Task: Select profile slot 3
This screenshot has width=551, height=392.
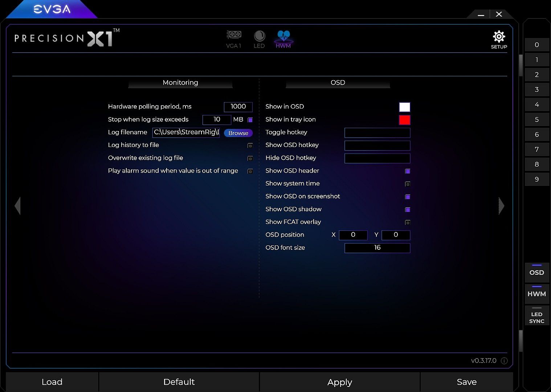Action: coord(537,90)
